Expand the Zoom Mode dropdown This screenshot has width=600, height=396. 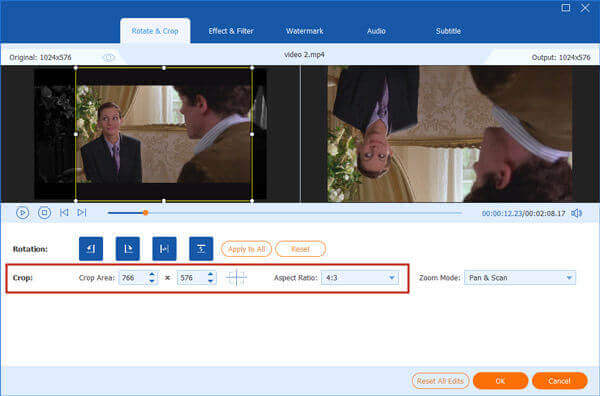(x=520, y=278)
